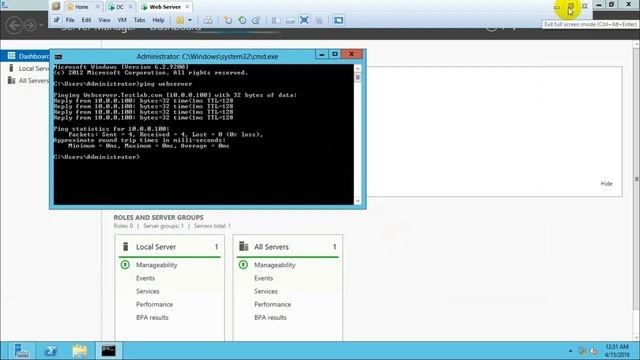Click Send Ctrl+Alt+Del toolbar icon
The height and width of the screenshot is (360, 640).
coord(208,20)
